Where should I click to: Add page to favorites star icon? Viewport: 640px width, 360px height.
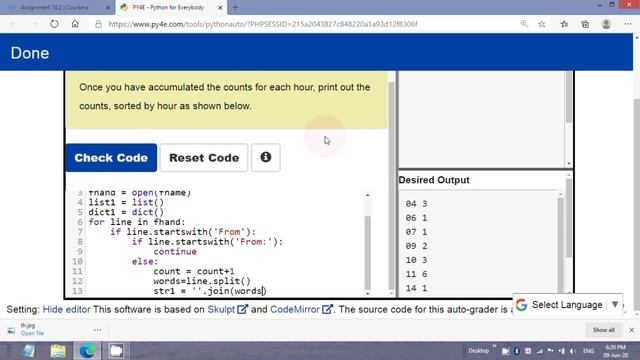542,24
